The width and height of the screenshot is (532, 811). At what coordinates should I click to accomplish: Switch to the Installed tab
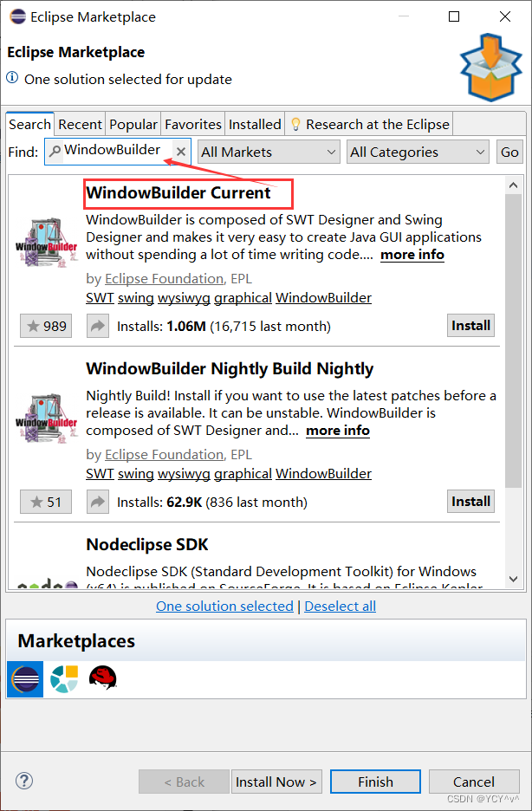(x=255, y=125)
